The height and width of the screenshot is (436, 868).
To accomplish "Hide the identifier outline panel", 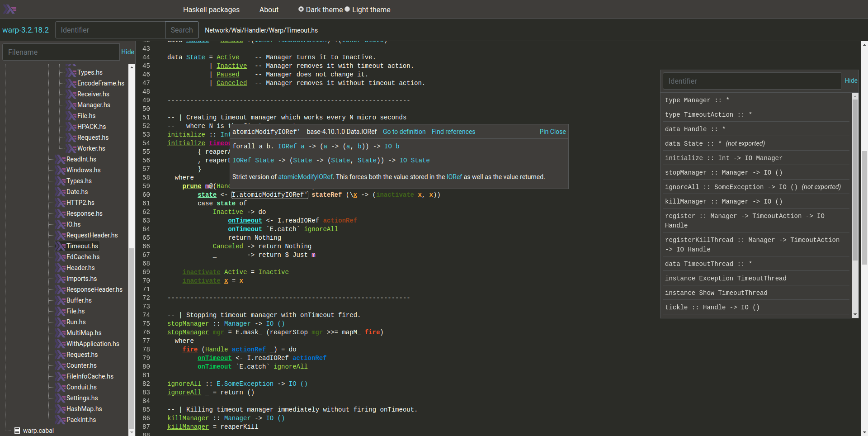I will point(850,81).
